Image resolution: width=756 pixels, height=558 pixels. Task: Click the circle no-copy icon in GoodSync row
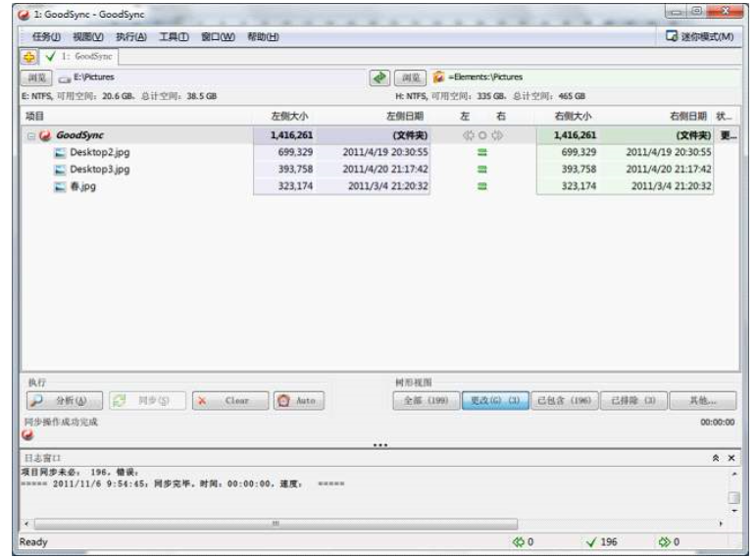482,135
